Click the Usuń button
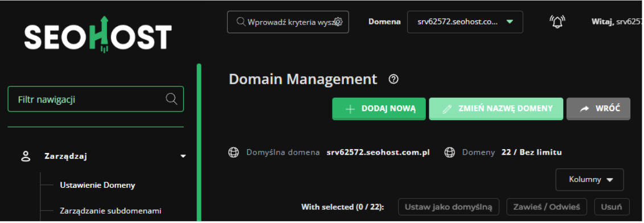The image size is (644, 223). pos(612,207)
